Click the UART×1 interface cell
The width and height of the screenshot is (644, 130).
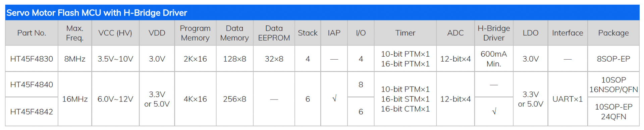click(568, 99)
